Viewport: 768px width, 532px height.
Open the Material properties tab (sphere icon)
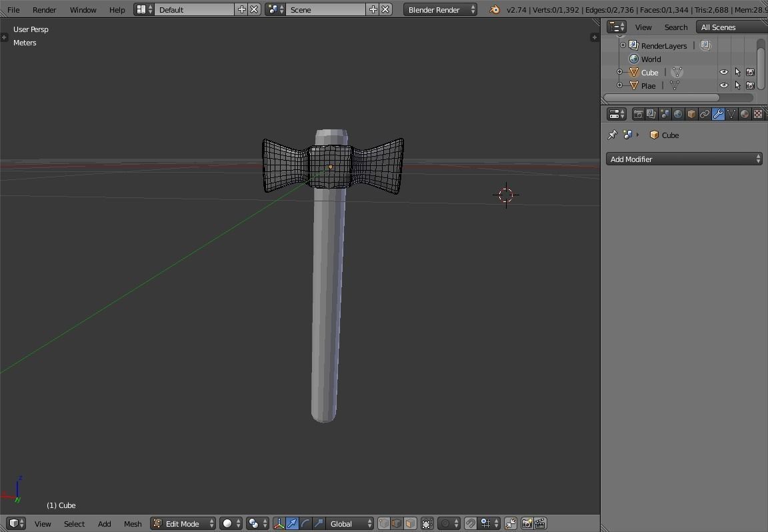745,114
